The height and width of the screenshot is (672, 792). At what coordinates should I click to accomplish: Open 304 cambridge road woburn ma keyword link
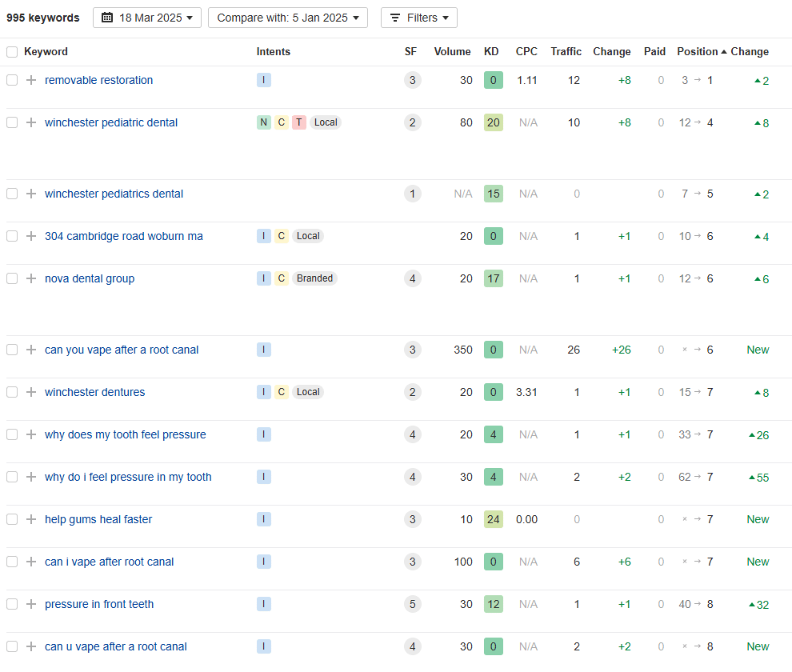123,236
